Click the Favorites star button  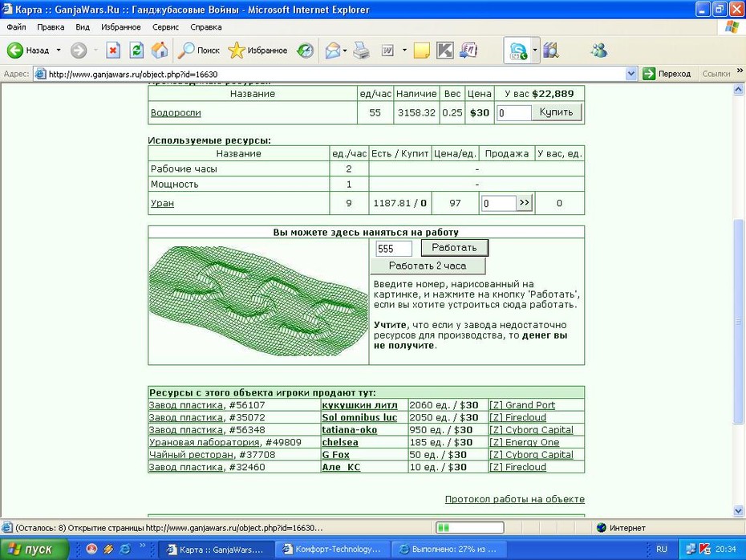click(x=257, y=51)
